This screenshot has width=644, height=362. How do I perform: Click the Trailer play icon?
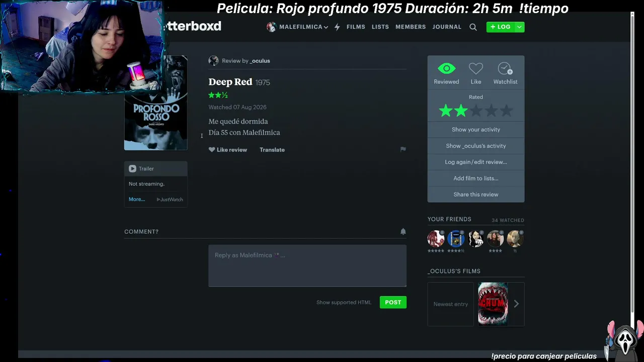(132, 169)
